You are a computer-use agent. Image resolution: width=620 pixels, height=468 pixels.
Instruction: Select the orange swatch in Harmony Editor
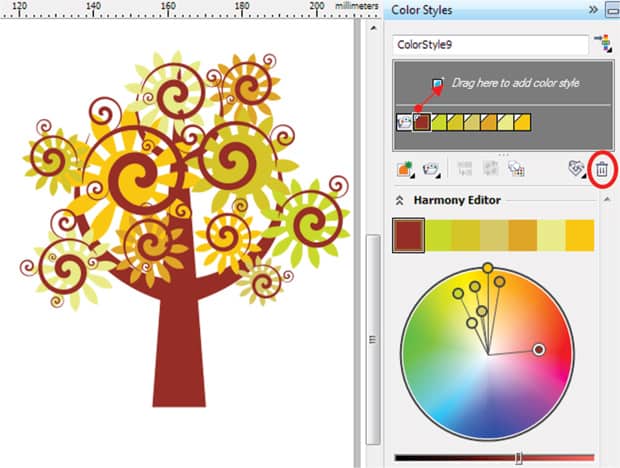point(523,236)
